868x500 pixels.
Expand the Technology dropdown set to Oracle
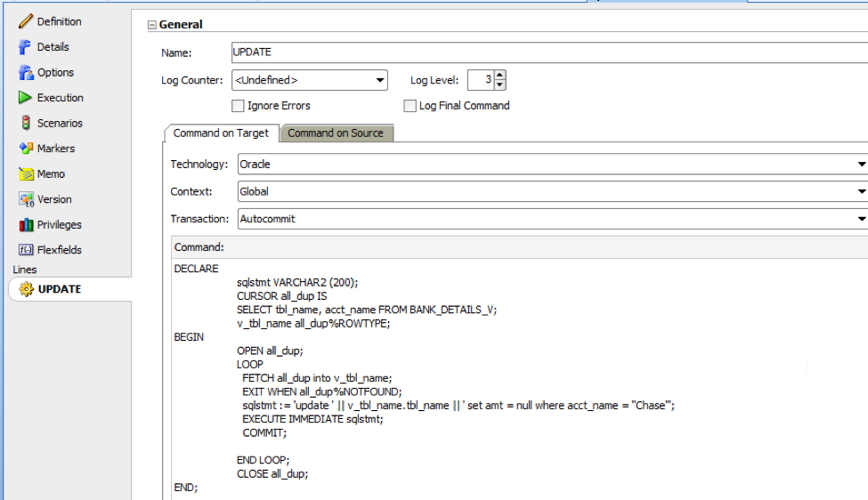point(861,165)
